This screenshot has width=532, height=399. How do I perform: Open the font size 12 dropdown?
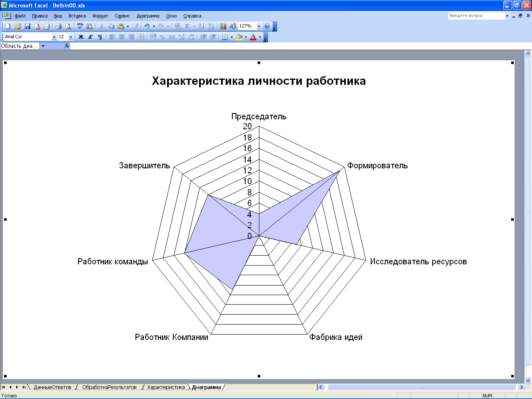pos(71,37)
